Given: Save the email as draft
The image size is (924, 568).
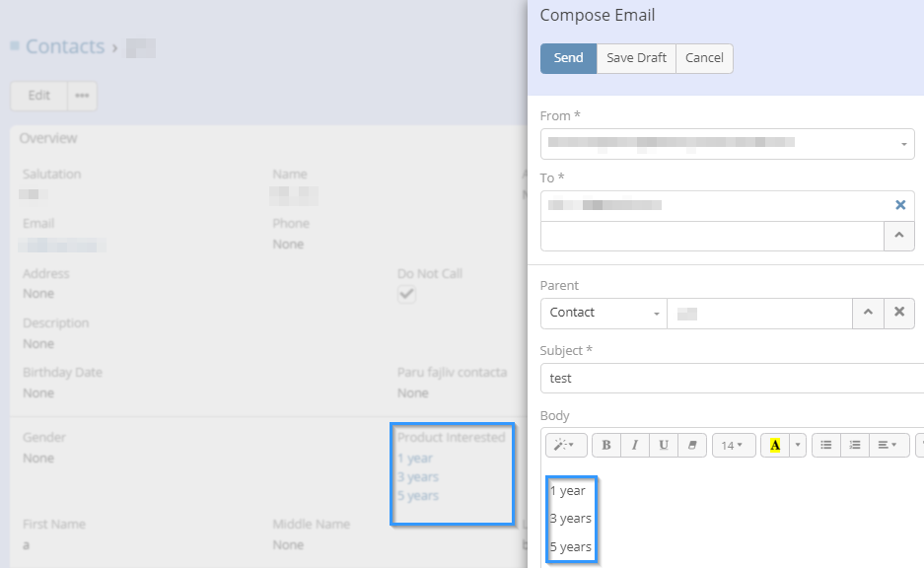Looking at the screenshot, I should [x=636, y=58].
